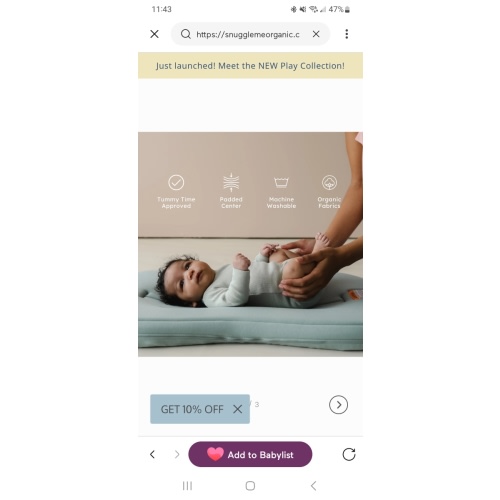This screenshot has width=500, height=500.
Task: Tap the Padded Center icon
Action: click(231, 182)
